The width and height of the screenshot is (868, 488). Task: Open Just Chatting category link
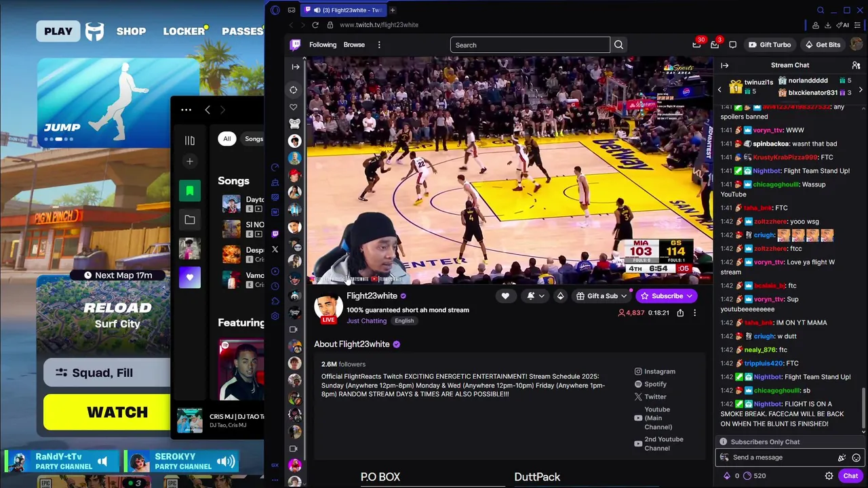click(366, 321)
